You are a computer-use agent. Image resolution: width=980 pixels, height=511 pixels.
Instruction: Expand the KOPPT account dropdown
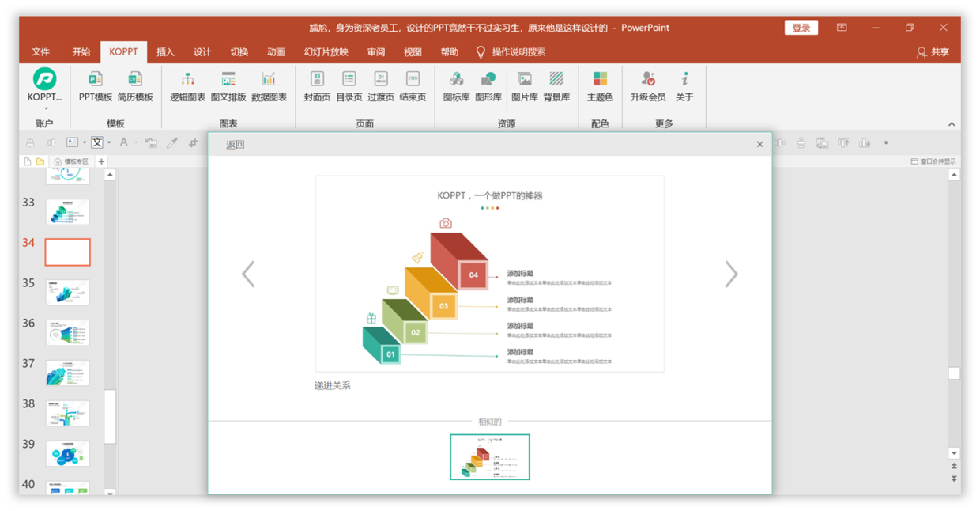45,108
